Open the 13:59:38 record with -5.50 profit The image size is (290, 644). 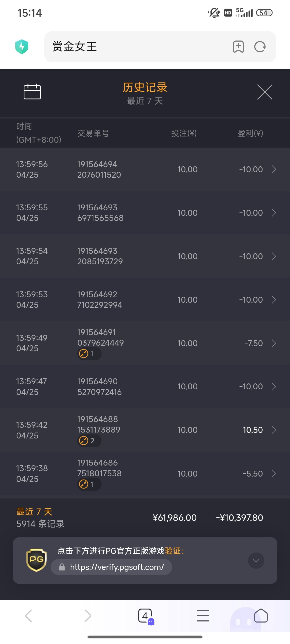(x=274, y=474)
